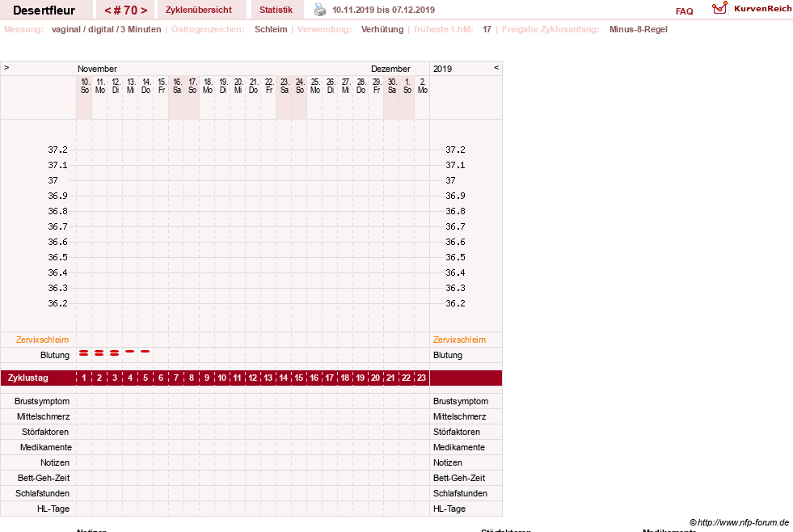Select cycle day 20 cell
This screenshot has width=793, height=532.
[x=375, y=378]
